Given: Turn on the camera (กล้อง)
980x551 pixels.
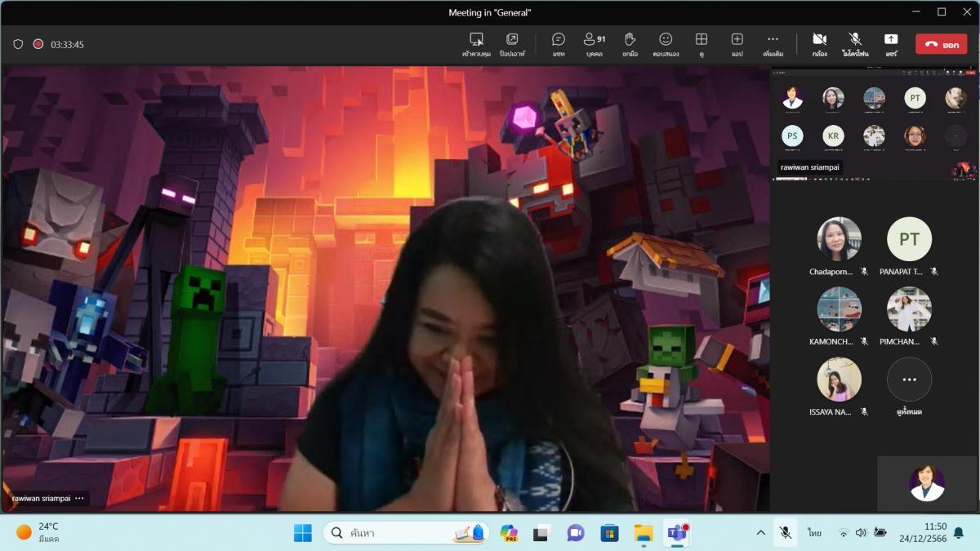Looking at the screenshot, I should click(x=819, y=44).
